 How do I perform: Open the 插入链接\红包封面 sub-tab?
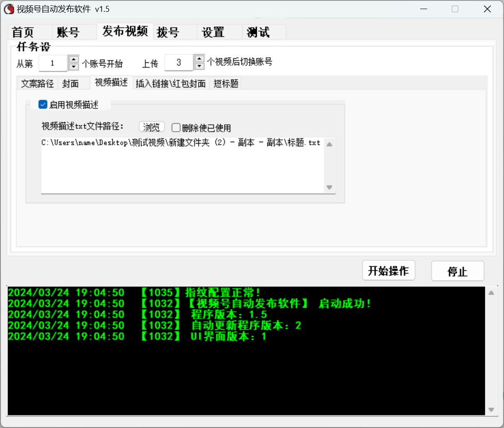click(x=171, y=84)
